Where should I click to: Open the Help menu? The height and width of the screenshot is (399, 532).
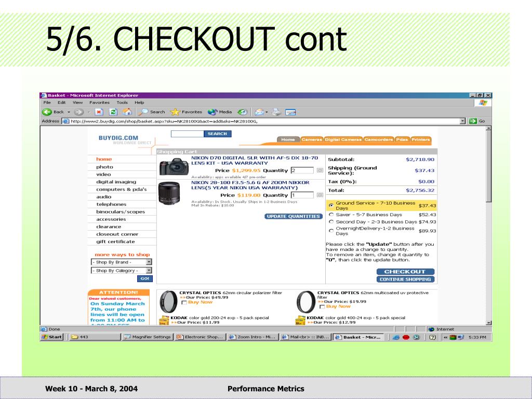click(x=139, y=102)
